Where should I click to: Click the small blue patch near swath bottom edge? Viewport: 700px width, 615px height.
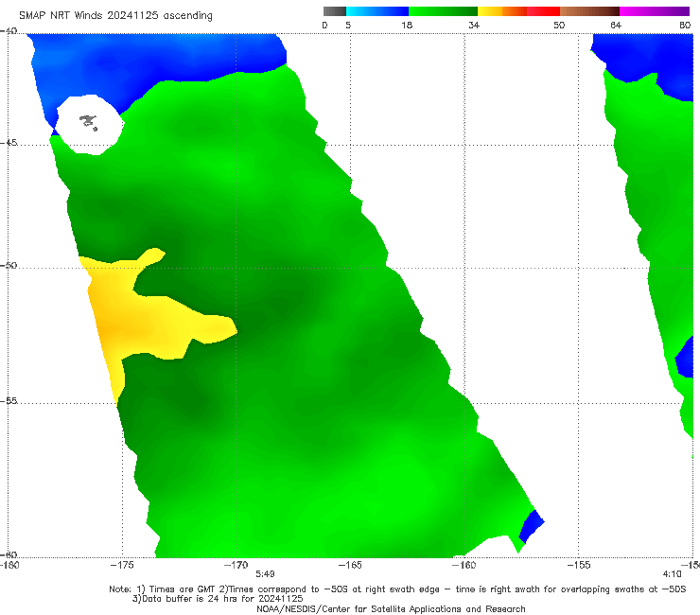(x=532, y=526)
